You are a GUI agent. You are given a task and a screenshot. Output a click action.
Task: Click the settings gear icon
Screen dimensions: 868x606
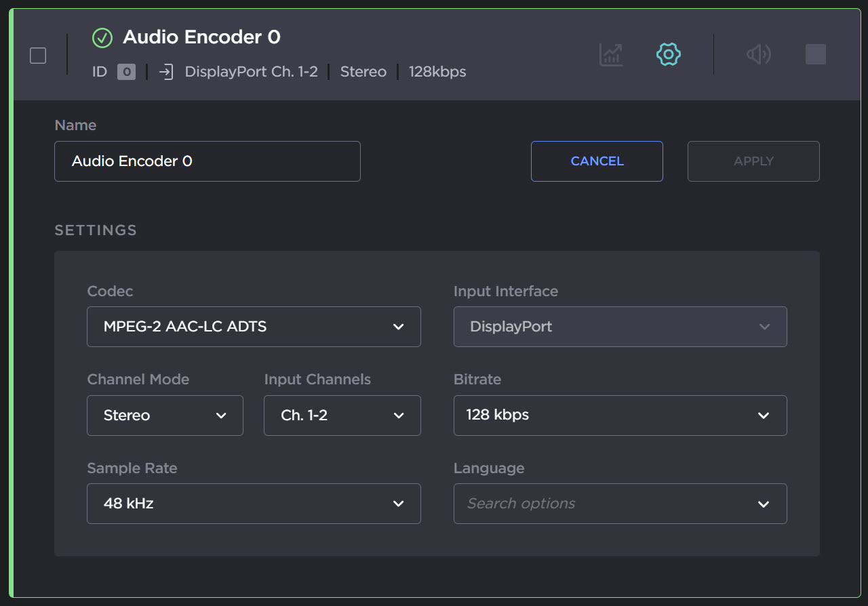click(x=668, y=54)
